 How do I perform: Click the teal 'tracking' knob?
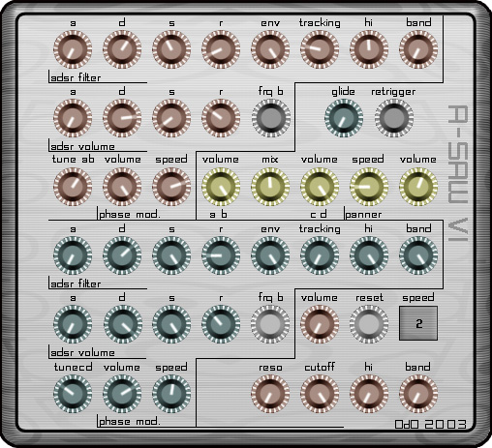click(320, 255)
